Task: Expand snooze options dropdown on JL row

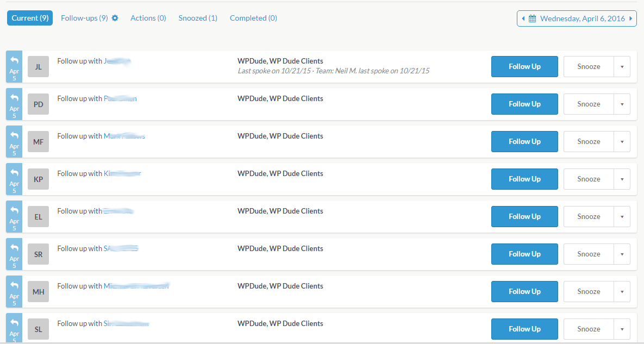Action: 622,66
